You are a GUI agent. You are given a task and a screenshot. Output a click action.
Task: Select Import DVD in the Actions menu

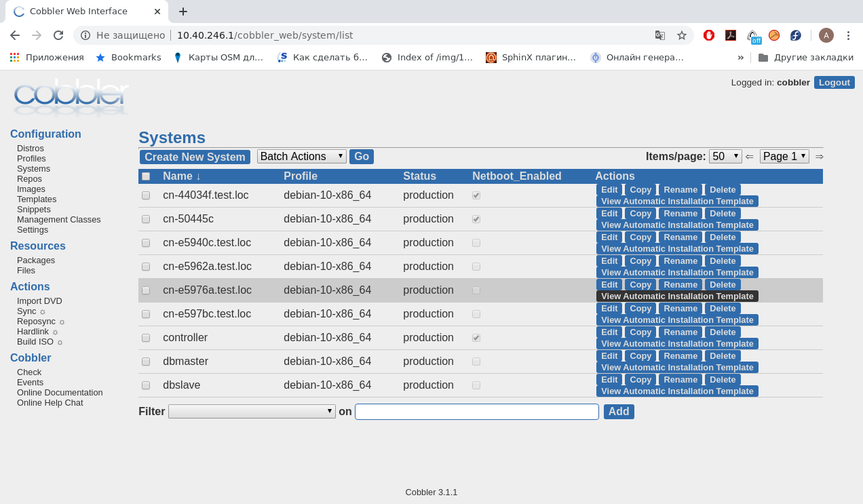(x=39, y=301)
